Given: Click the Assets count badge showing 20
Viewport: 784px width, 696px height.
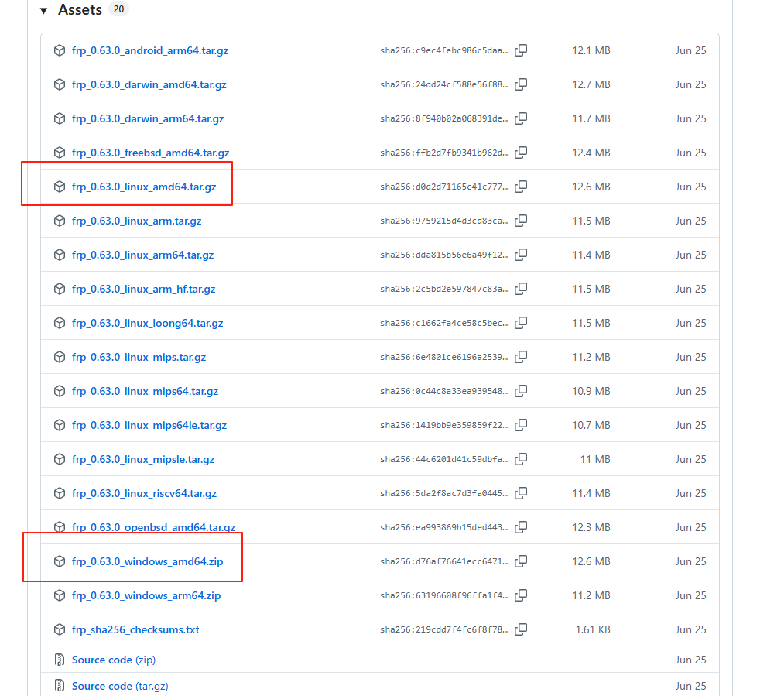Looking at the screenshot, I should coord(118,9).
